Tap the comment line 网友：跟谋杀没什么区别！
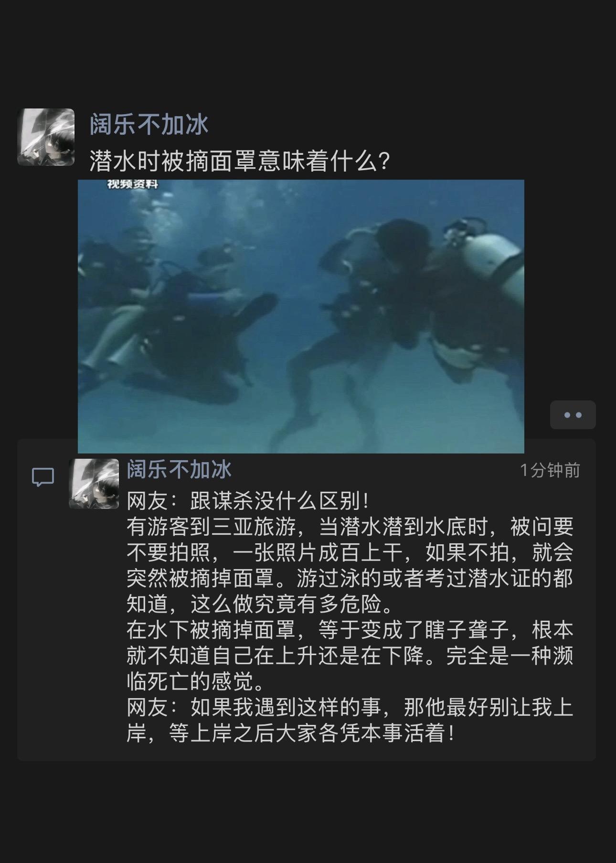 [x=248, y=501]
